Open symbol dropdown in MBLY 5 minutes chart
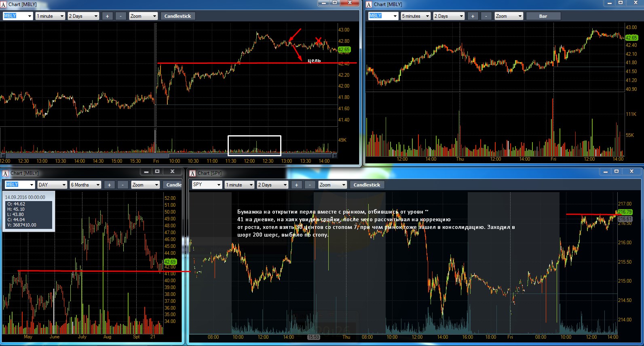Viewport: 644px width, 346px height. [x=395, y=16]
